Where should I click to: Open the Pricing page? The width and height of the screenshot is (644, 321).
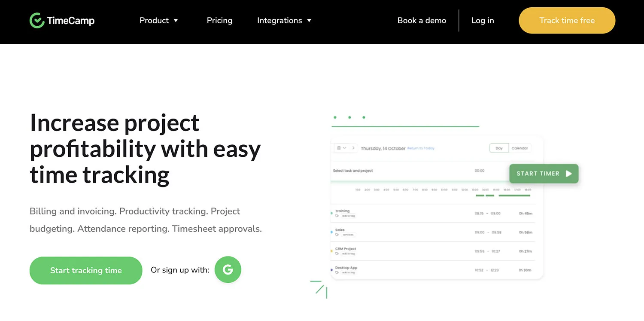click(x=219, y=21)
